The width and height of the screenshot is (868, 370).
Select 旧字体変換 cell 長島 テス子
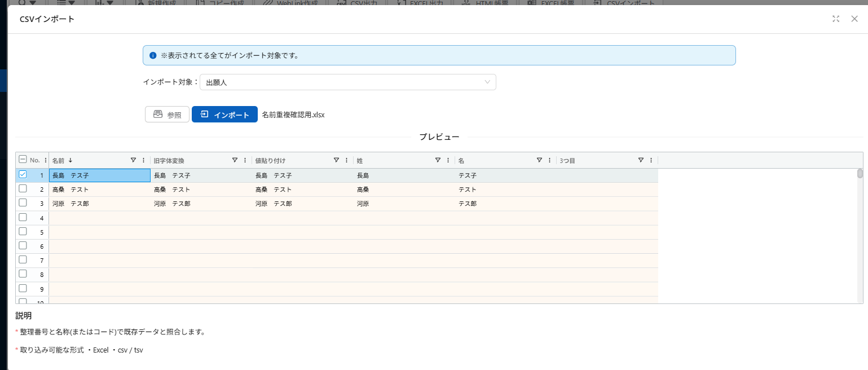[201, 175]
